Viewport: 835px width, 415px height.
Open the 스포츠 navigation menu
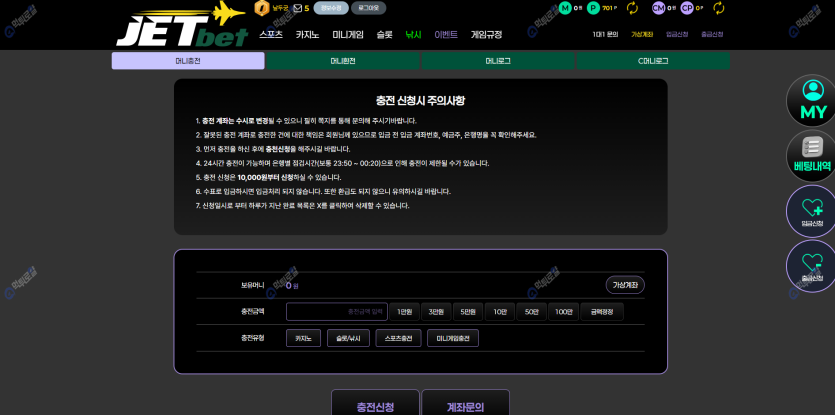pyautogui.click(x=271, y=34)
